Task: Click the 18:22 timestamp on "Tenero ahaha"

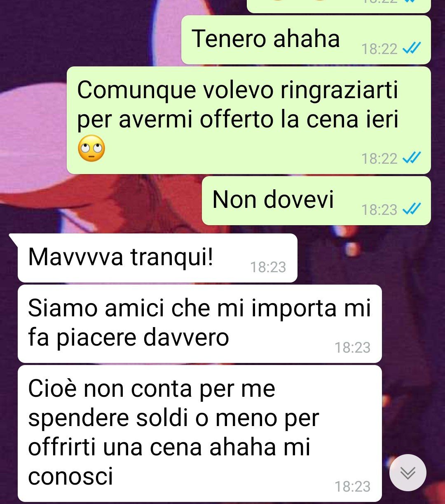Action: point(379,49)
